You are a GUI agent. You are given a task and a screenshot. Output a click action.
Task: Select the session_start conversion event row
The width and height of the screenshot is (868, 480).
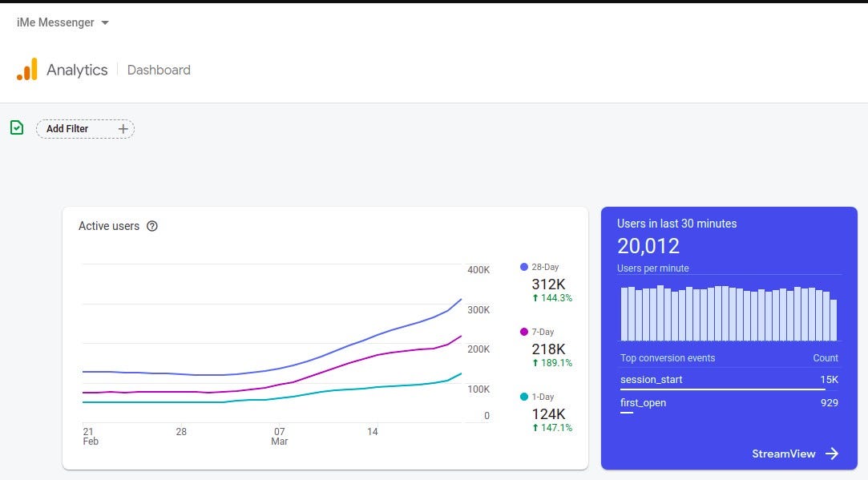pyautogui.click(x=729, y=381)
